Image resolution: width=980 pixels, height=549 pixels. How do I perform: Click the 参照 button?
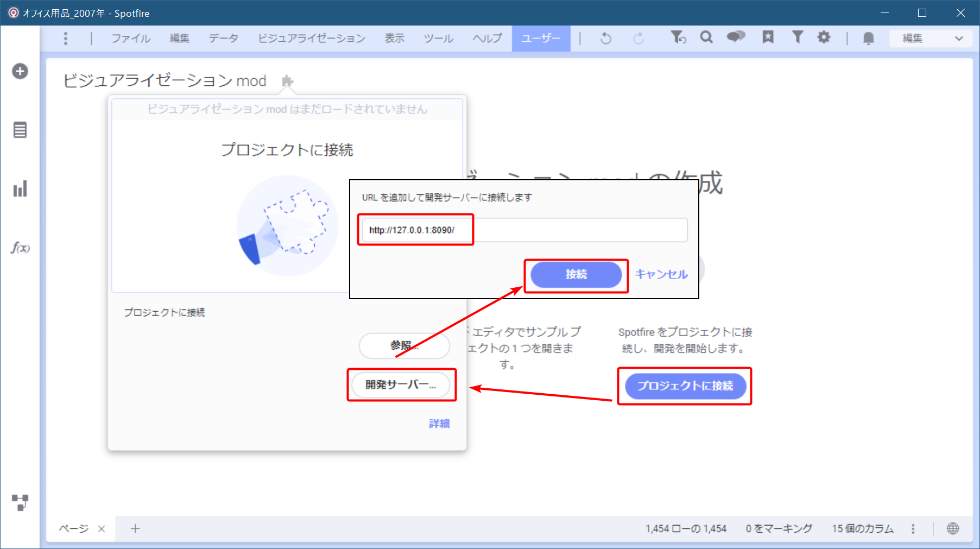click(x=404, y=346)
